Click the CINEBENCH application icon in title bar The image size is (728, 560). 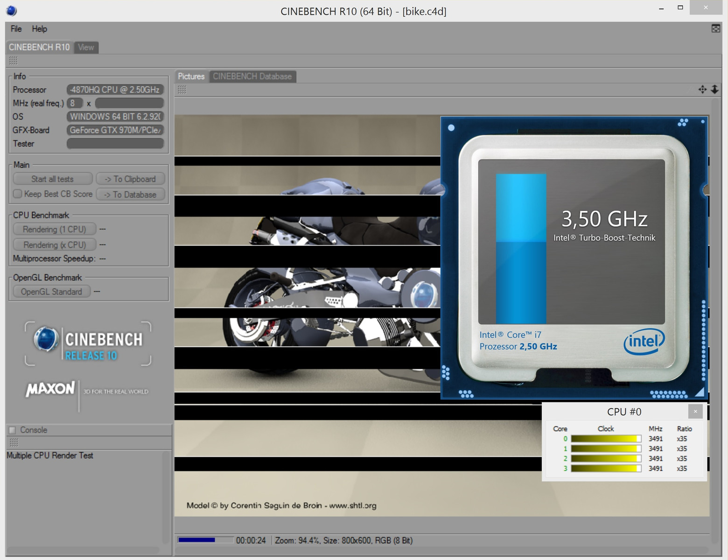click(x=11, y=10)
